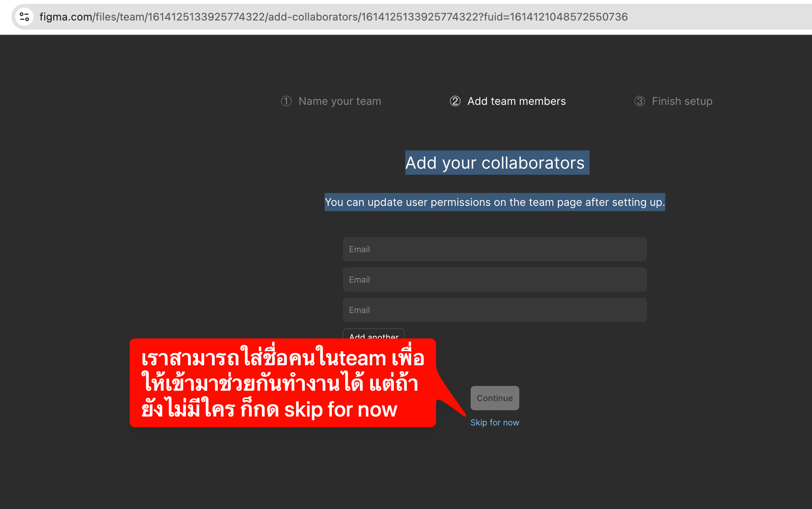Click add-collaborators segment in the URL

[313, 17]
